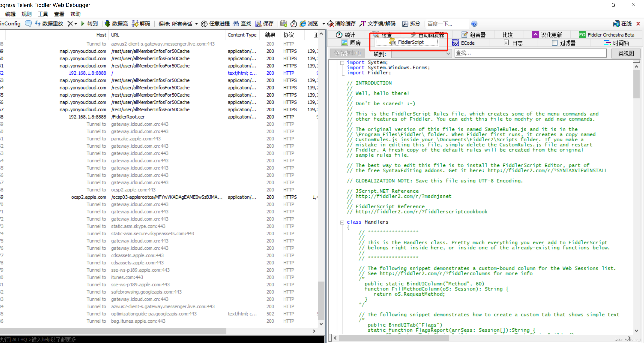Click the 保存 save toolbar button
The width and height of the screenshot is (644, 343).
[x=264, y=24]
